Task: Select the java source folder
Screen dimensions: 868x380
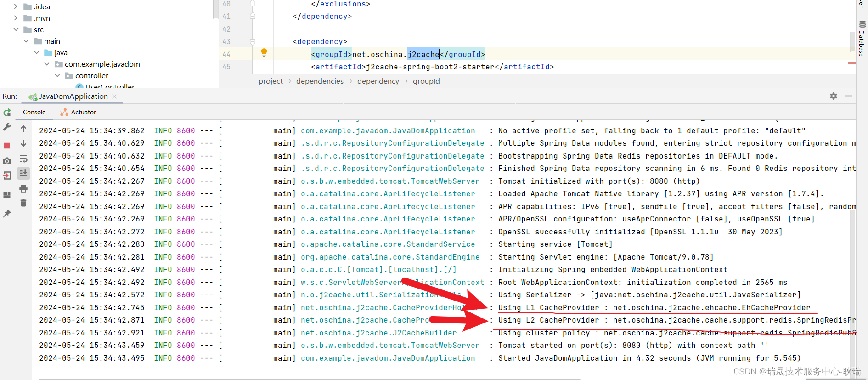Action: tap(61, 52)
